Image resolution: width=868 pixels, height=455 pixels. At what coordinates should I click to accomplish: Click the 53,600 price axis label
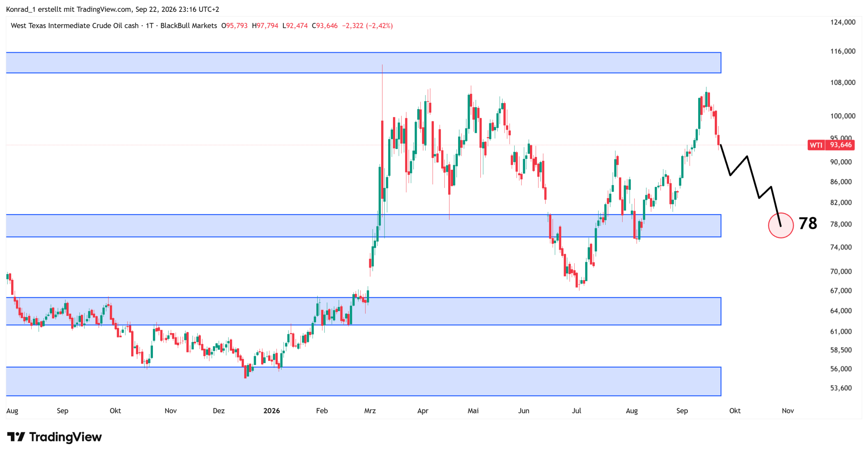841,388
